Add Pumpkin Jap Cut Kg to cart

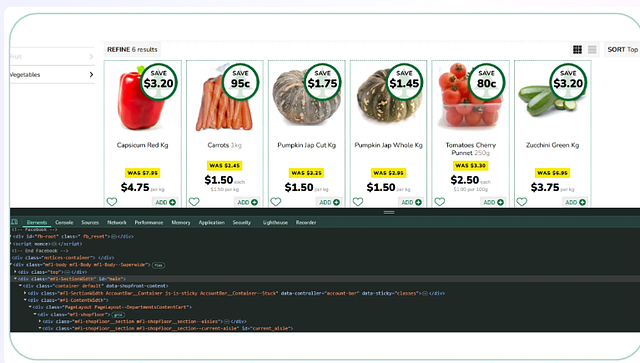pyautogui.click(x=329, y=202)
